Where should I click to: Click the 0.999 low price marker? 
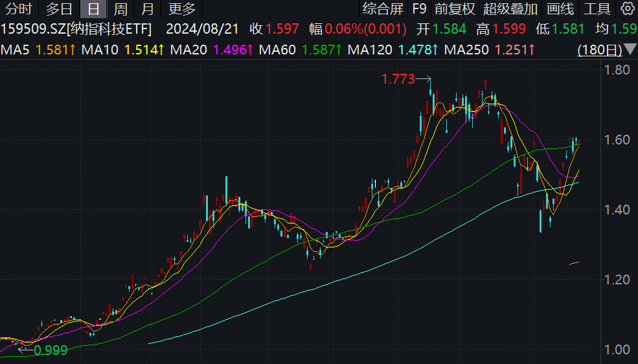51,350
